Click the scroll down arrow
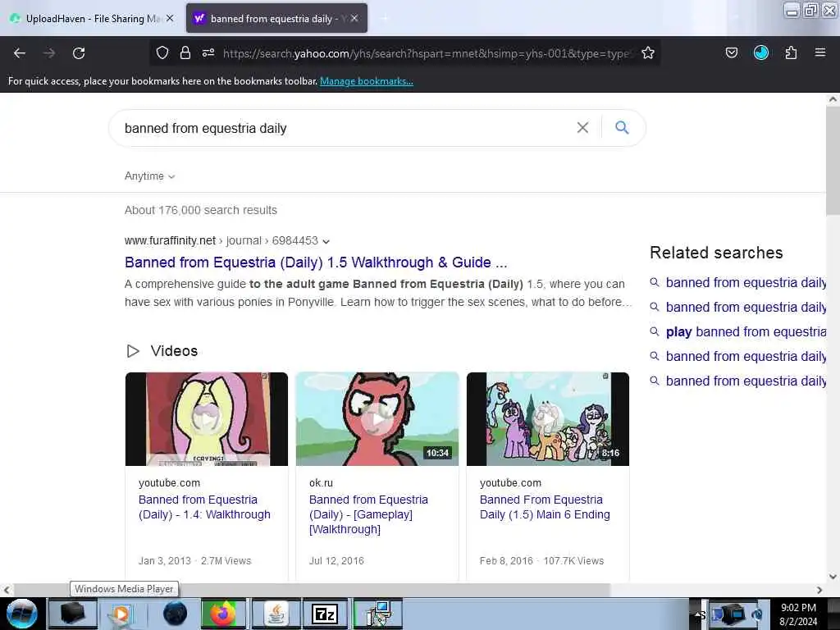840x630 pixels. 833,577
